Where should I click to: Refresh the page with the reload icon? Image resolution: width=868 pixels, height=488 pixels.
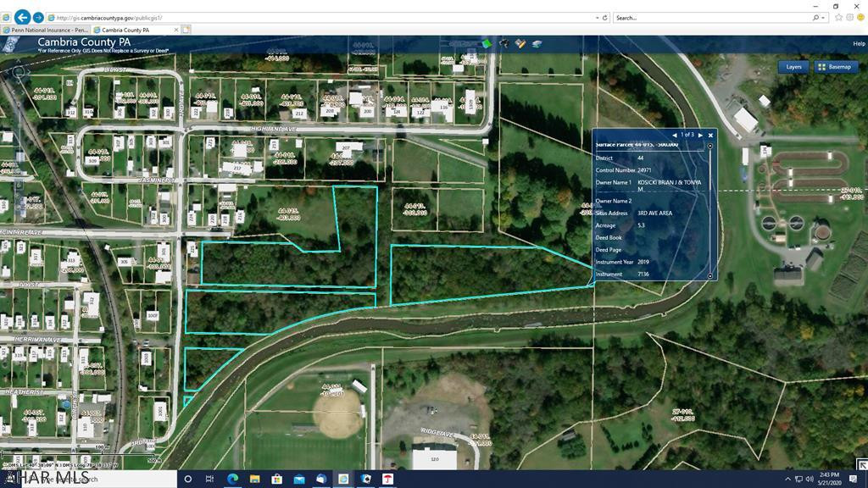click(x=605, y=17)
